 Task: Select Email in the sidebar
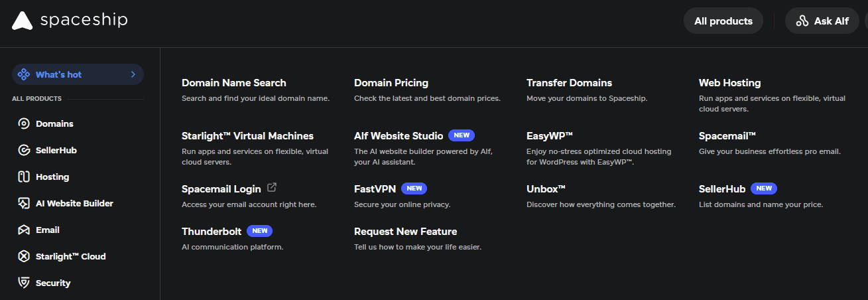pyautogui.click(x=48, y=230)
